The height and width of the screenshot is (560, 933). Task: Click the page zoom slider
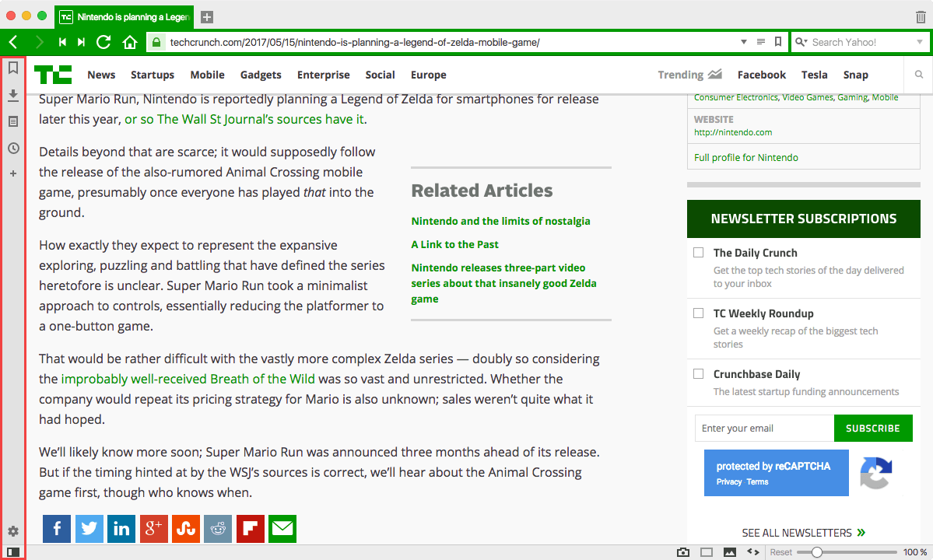(846, 552)
